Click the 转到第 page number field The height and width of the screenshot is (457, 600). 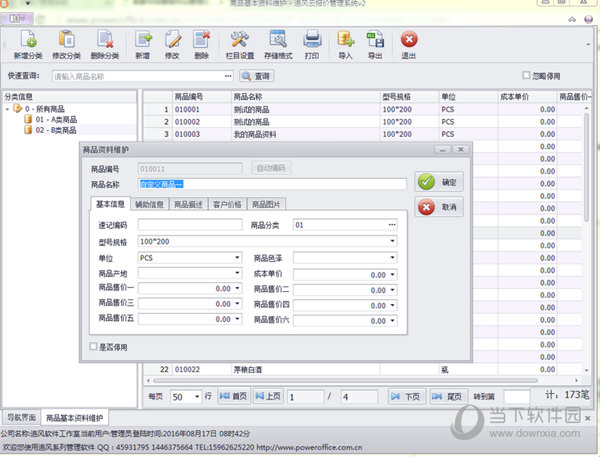point(517,397)
